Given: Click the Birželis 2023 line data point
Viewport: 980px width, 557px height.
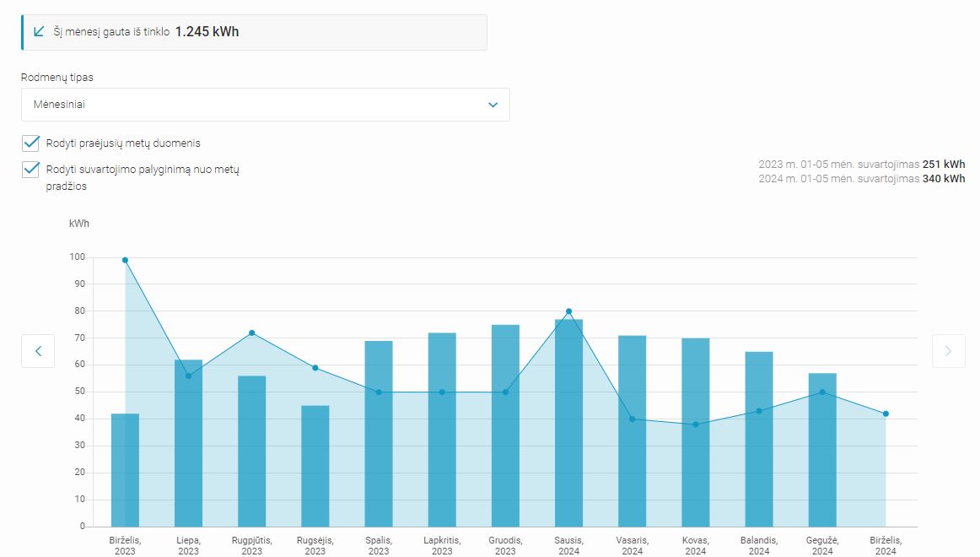Looking at the screenshot, I should pyautogui.click(x=125, y=260).
